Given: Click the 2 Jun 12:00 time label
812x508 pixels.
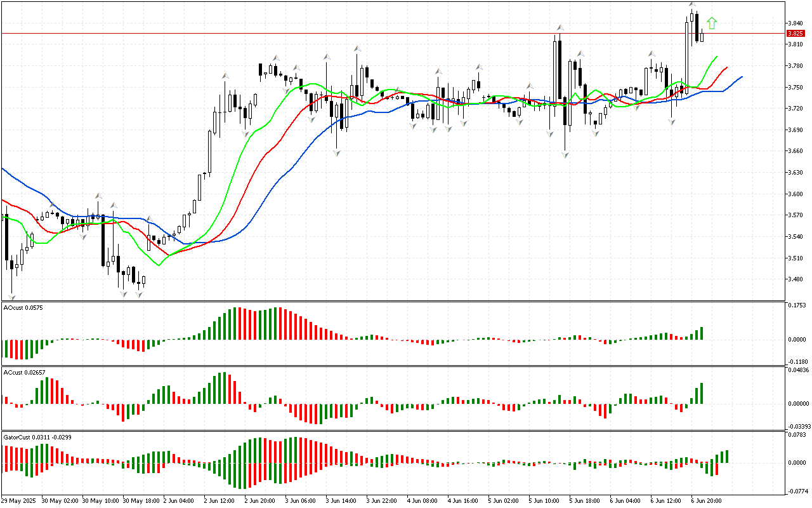Looking at the screenshot, I should [x=219, y=501].
